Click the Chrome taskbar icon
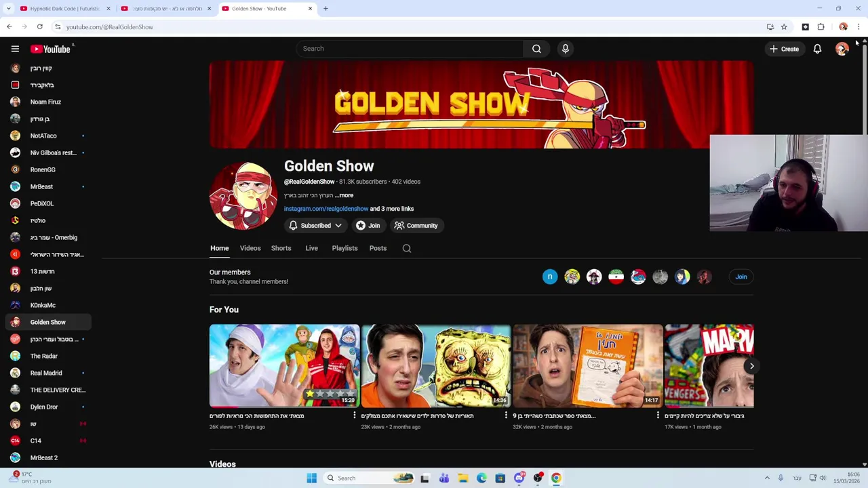Viewport: 868px width, 488px height. pos(556,478)
